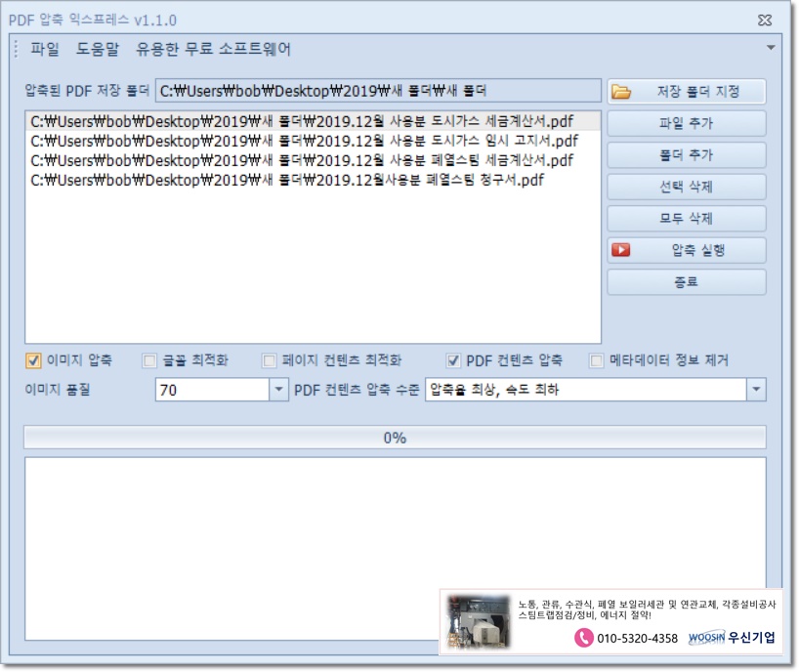Expand the toolbar options arrow at top right
The width and height of the screenshot is (799, 672).
(x=771, y=48)
